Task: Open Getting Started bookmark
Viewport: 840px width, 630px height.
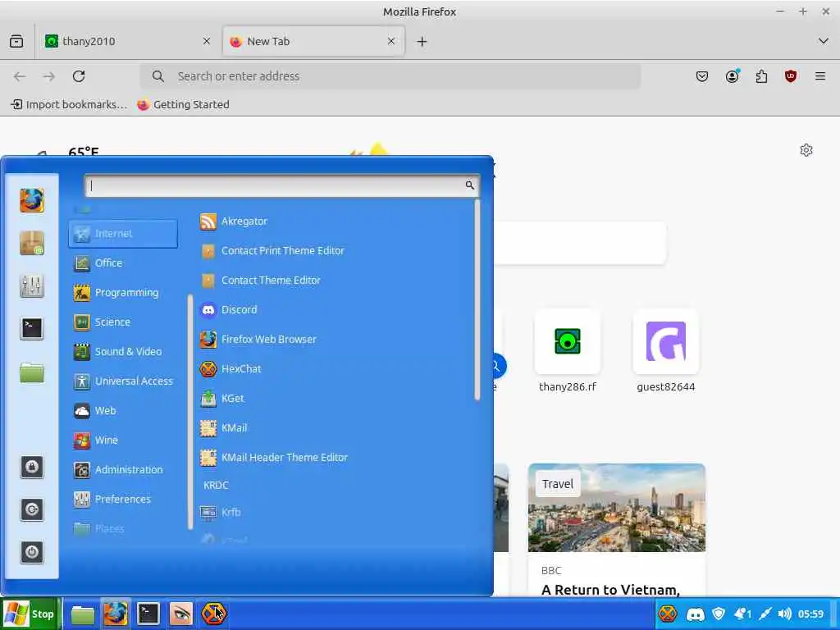Action: (183, 104)
